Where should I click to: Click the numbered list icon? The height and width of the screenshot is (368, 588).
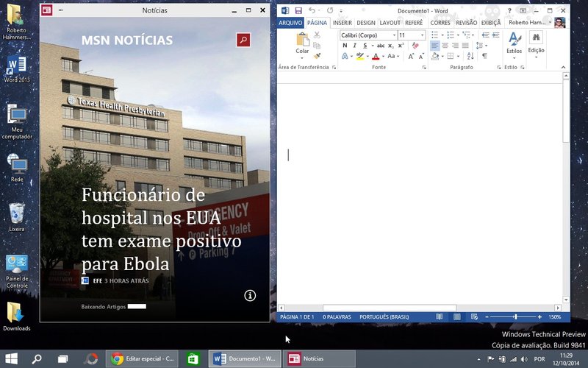[x=451, y=35]
